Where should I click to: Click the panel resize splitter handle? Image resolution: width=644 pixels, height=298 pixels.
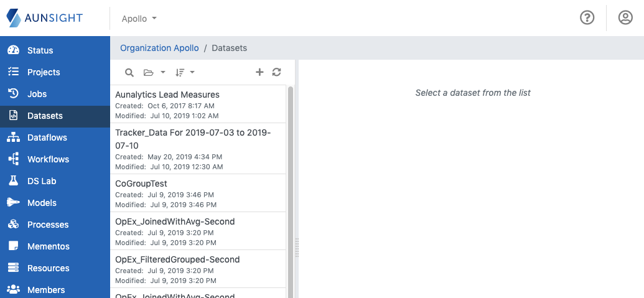297,247
